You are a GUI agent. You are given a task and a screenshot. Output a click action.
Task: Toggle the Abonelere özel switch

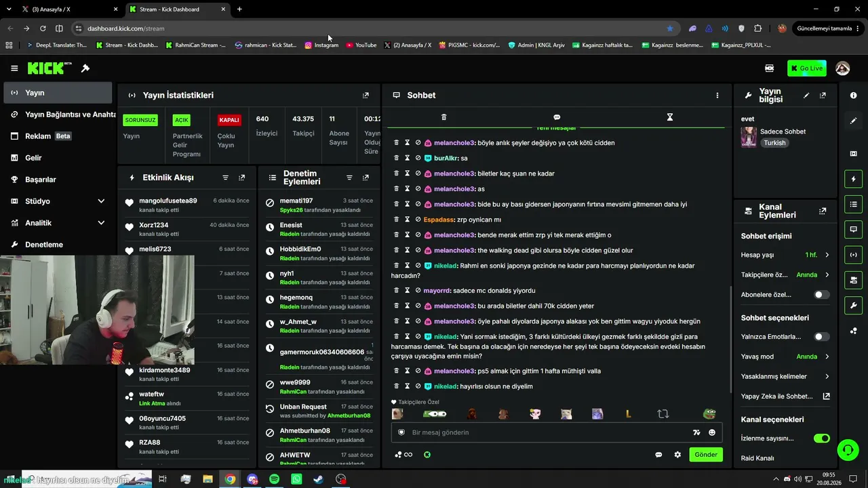point(821,295)
